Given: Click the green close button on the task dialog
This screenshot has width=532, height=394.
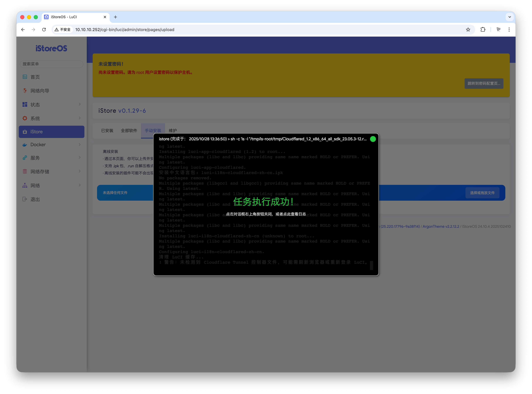Looking at the screenshot, I should (373, 139).
